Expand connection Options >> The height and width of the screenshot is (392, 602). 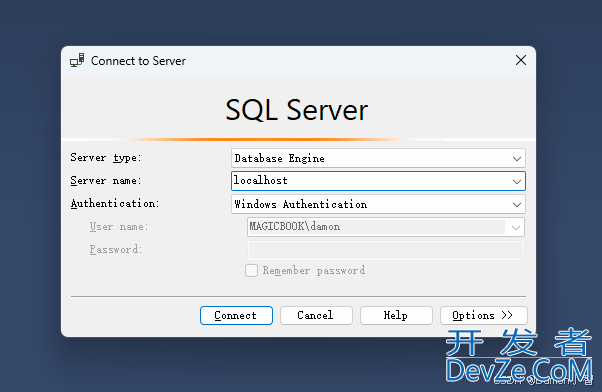click(483, 315)
